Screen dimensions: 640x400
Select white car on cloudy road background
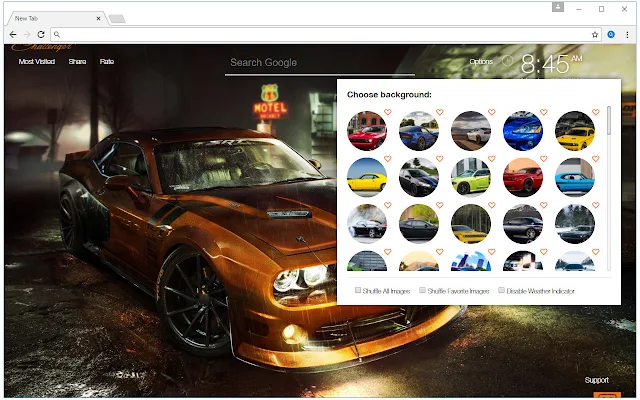click(x=471, y=131)
